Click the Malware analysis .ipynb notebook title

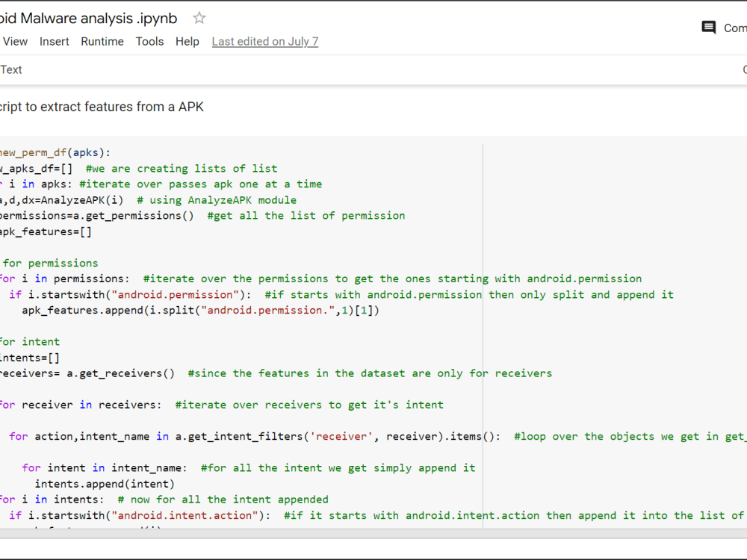[89, 18]
